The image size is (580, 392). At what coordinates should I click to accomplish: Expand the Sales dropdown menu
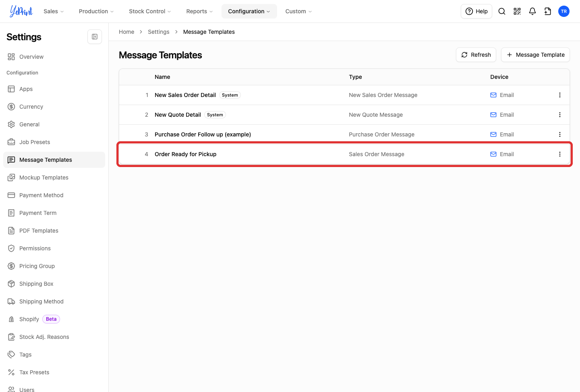[x=54, y=11]
